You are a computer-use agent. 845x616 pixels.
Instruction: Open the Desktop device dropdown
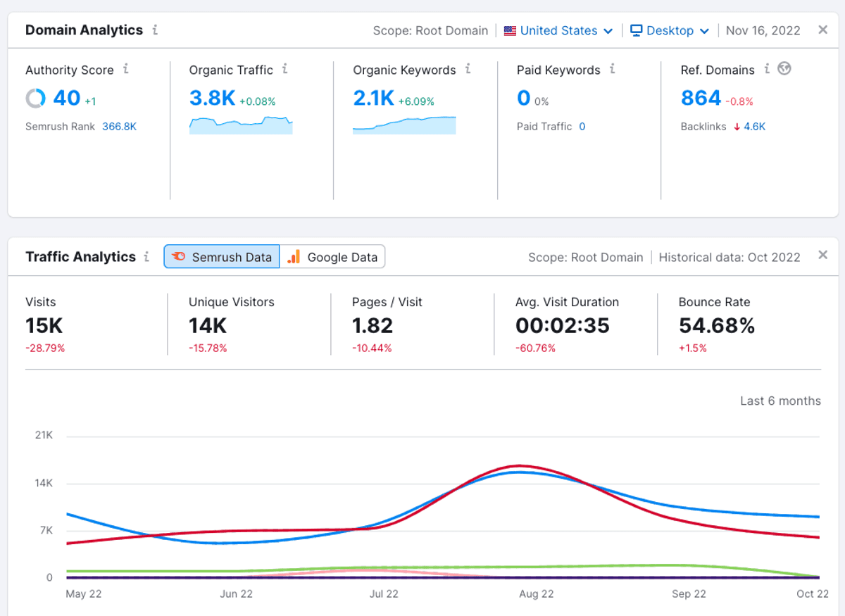(x=669, y=30)
